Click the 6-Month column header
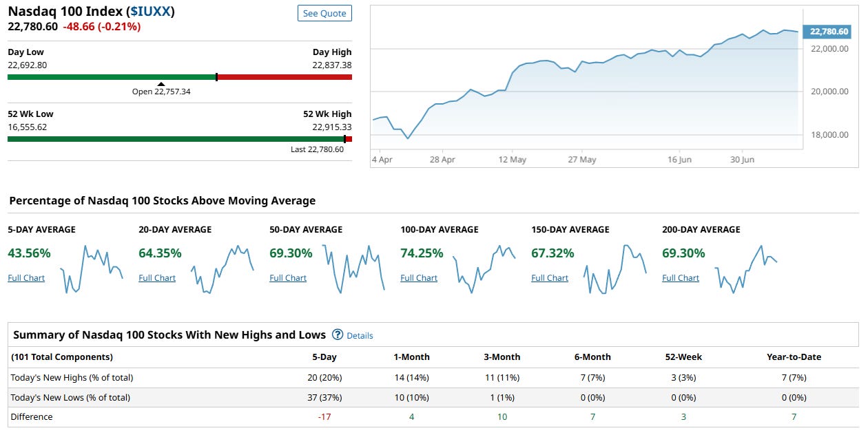This screenshot has width=868, height=435. coord(592,357)
